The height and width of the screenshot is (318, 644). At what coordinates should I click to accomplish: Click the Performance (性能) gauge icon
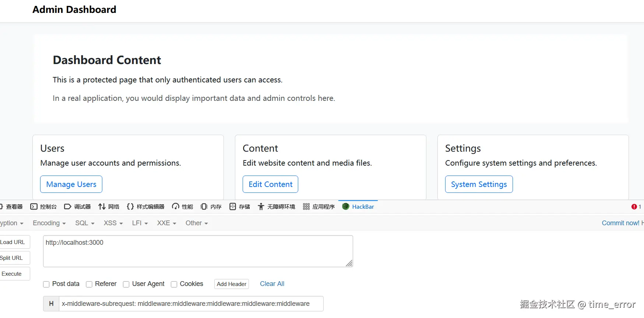coord(176,207)
